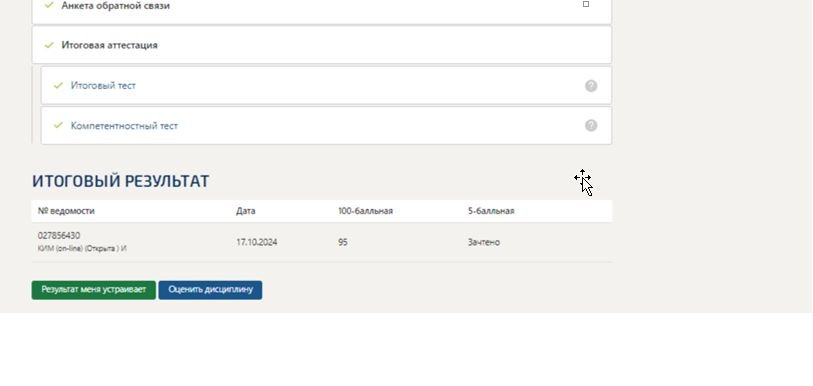
Task: Click help icon next to Компетентностный тест
Action: pos(591,126)
